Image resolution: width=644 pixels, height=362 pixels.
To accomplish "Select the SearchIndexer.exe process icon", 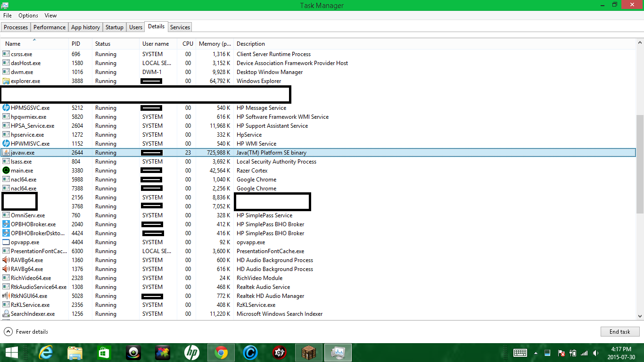I will click(x=6, y=314).
